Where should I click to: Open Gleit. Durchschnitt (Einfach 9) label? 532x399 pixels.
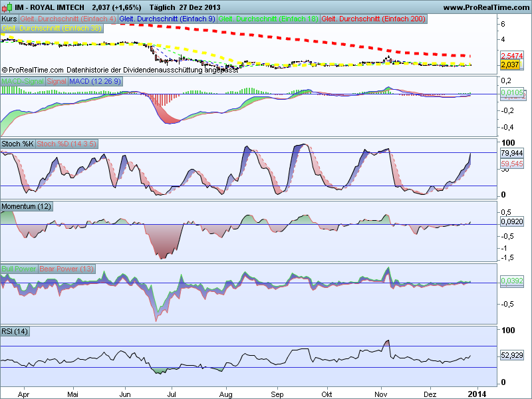click(x=168, y=19)
